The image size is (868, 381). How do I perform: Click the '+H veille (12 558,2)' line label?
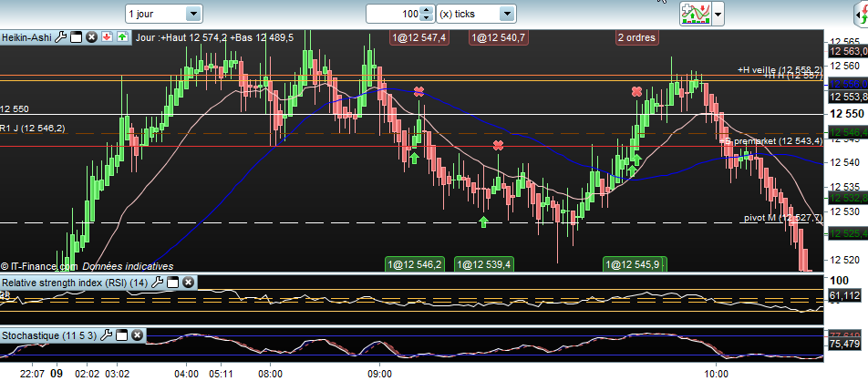point(780,70)
